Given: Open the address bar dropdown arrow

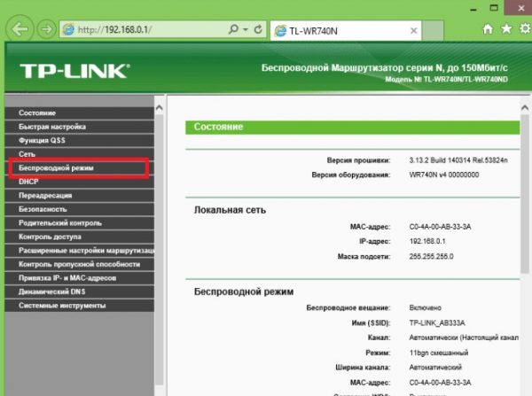Looking at the screenshot, I should (x=246, y=29).
